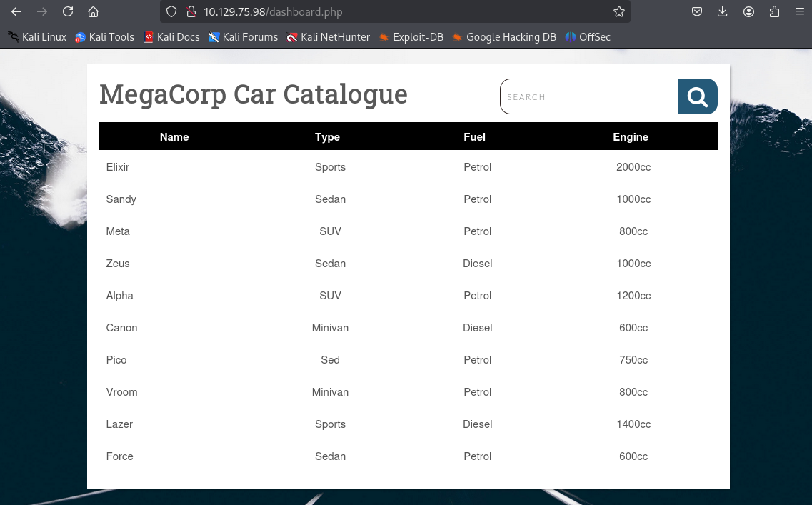The width and height of the screenshot is (812, 505).
Task: Click the Engine column header
Action: pos(631,136)
